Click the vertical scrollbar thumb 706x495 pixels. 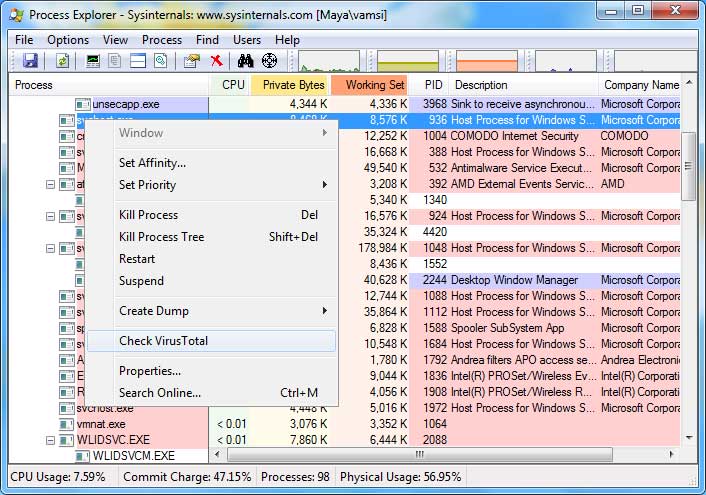pyautogui.click(x=688, y=167)
